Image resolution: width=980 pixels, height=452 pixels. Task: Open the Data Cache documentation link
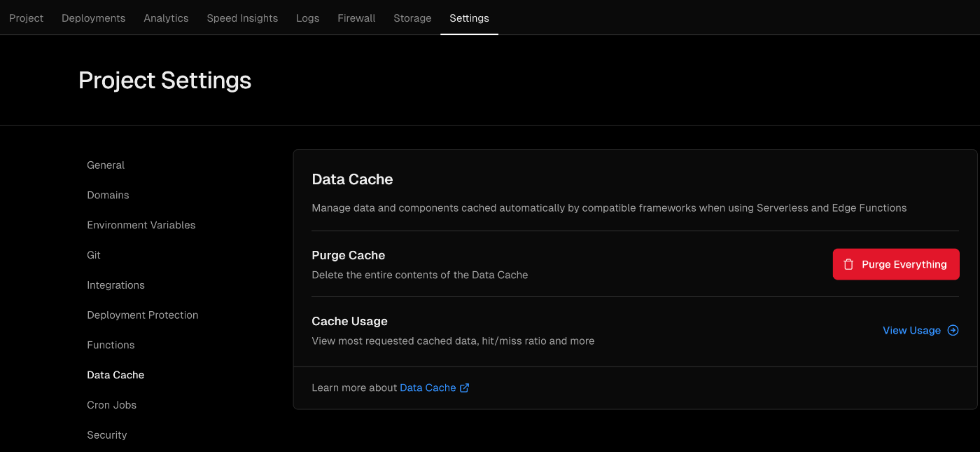pyautogui.click(x=428, y=388)
